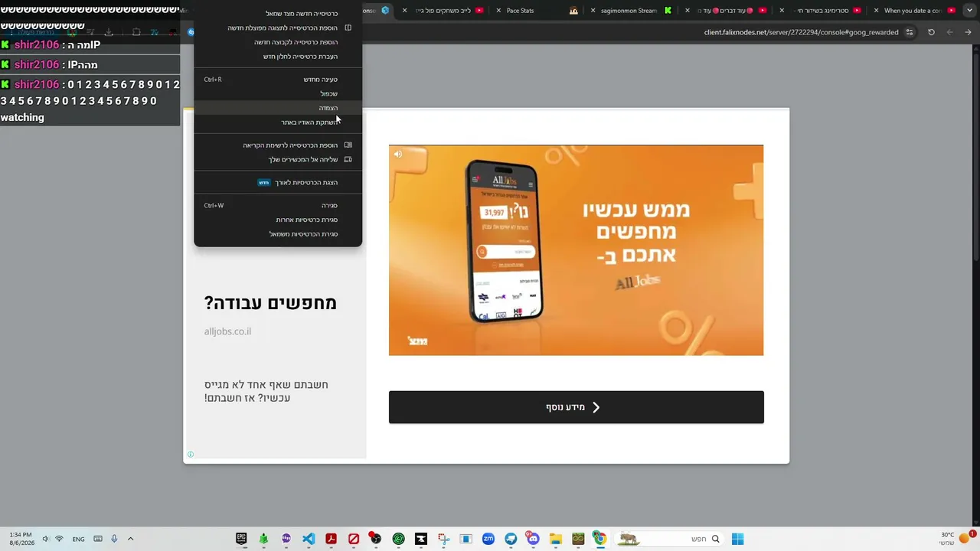This screenshot has height=551, width=980.
Task: Choose 'הוספת הכרטיסייה לתצוגה מפוצלת חדשה'
Action: click(x=278, y=28)
